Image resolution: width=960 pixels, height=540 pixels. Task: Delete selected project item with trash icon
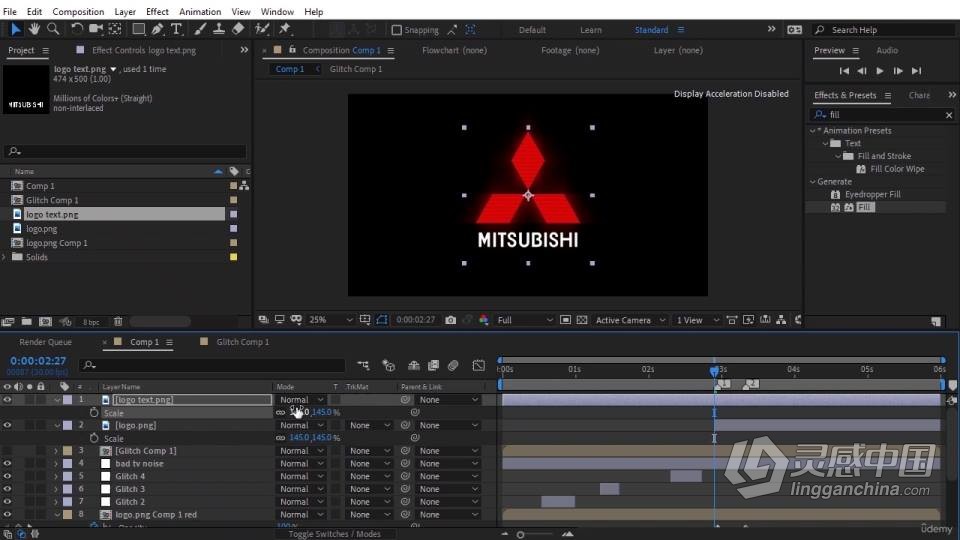118,321
